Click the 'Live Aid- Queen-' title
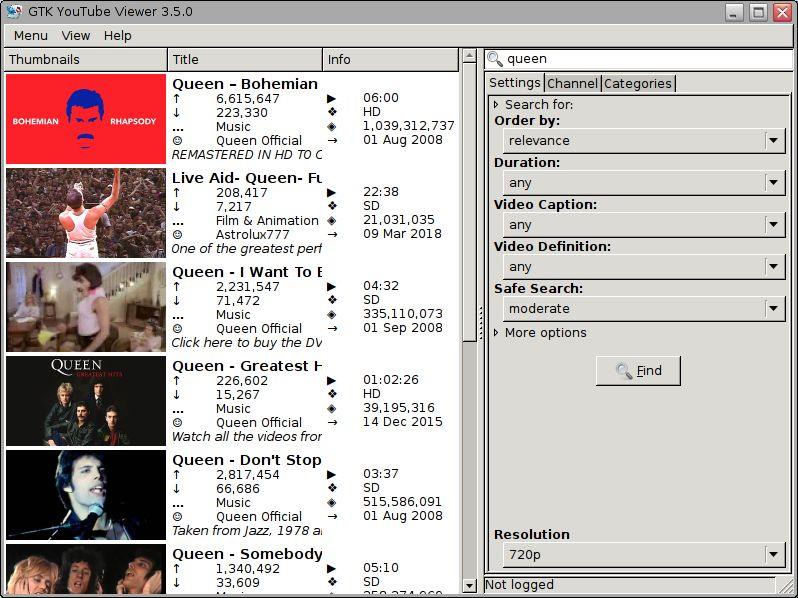The height and width of the screenshot is (598, 798). [247, 178]
